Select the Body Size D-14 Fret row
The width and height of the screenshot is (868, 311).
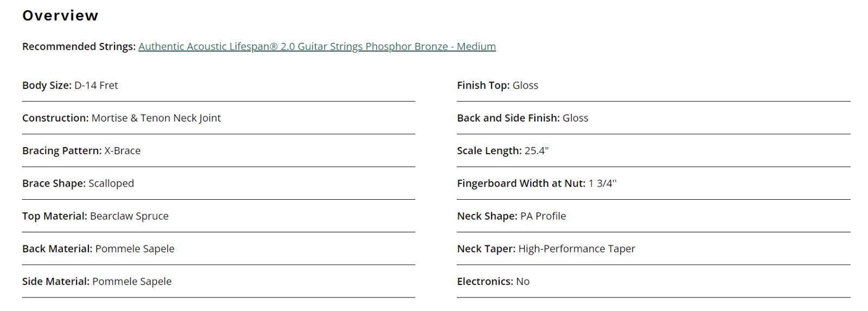coord(219,85)
